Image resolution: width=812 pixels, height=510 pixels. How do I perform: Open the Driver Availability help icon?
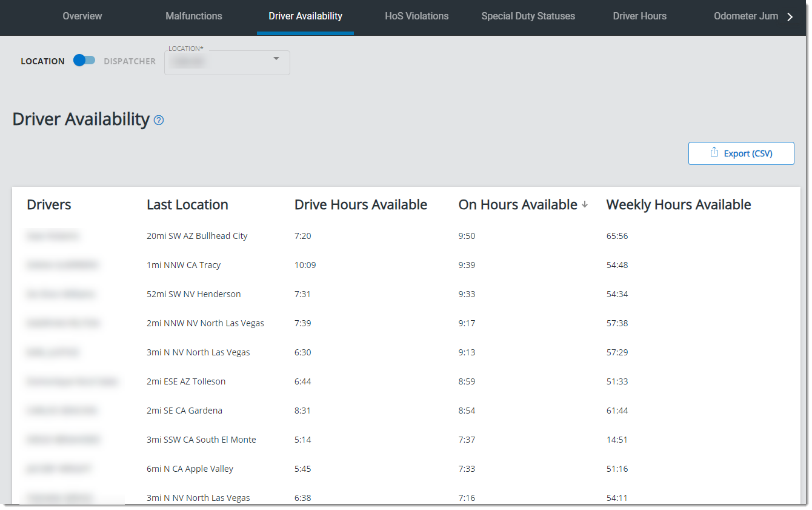(159, 120)
